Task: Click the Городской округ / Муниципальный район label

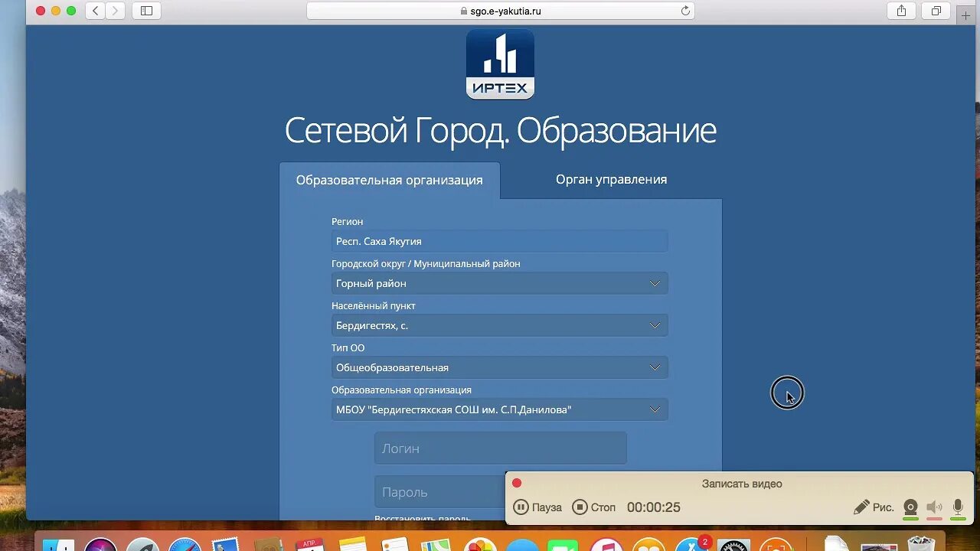Action: (x=426, y=263)
